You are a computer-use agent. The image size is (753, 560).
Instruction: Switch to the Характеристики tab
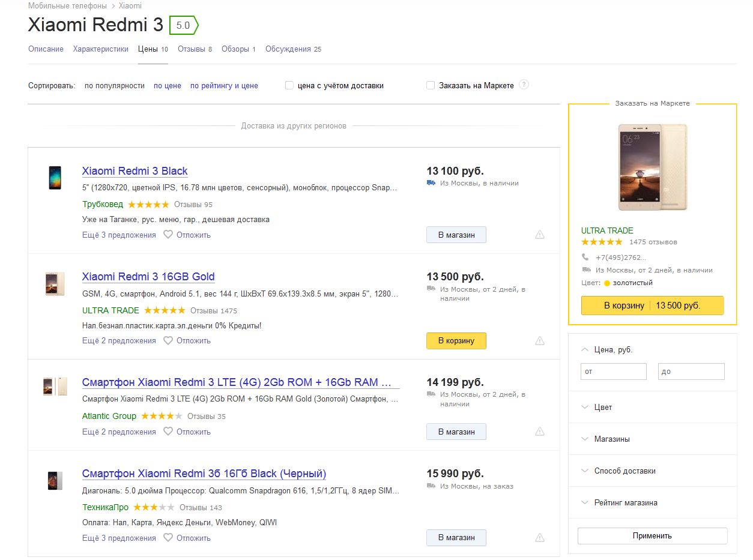pyautogui.click(x=101, y=49)
